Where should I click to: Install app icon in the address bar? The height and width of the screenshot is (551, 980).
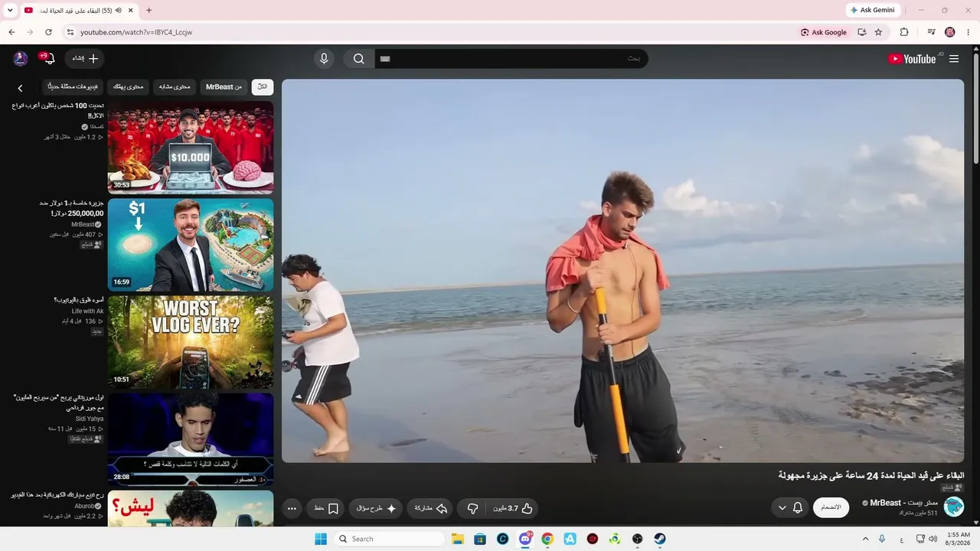861,32
